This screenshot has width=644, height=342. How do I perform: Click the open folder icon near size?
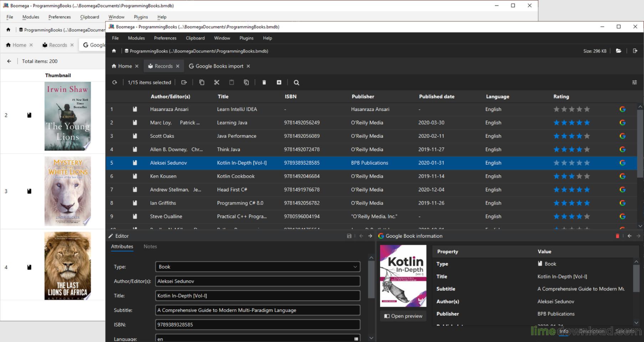pos(619,51)
